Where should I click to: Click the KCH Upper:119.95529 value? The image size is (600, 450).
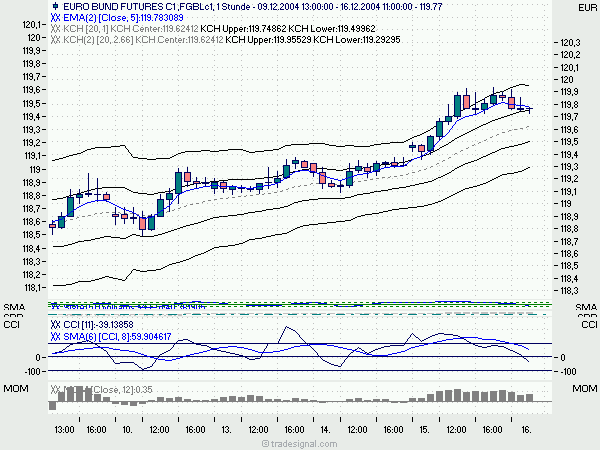coord(268,40)
